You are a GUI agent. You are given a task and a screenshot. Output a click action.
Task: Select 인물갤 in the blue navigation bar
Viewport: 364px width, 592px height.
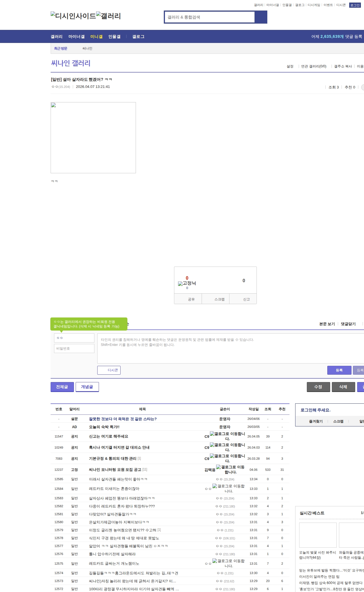click(114, 36)
